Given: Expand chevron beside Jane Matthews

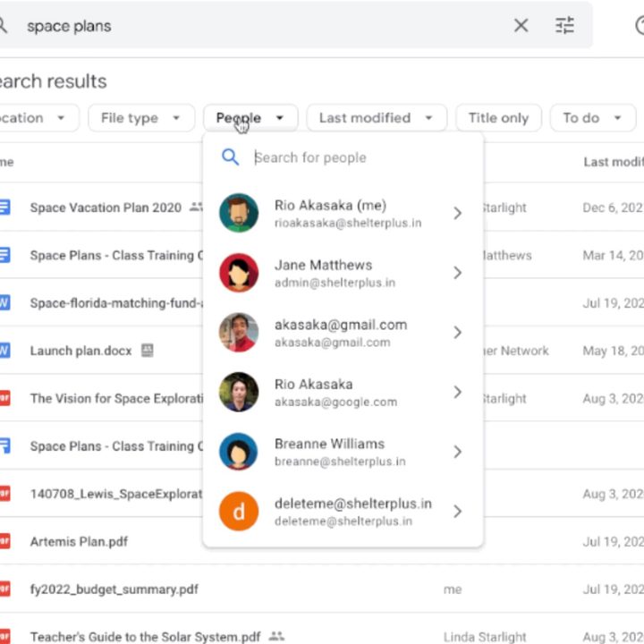Looking at the screenshot, I should [x=458, y=273].
